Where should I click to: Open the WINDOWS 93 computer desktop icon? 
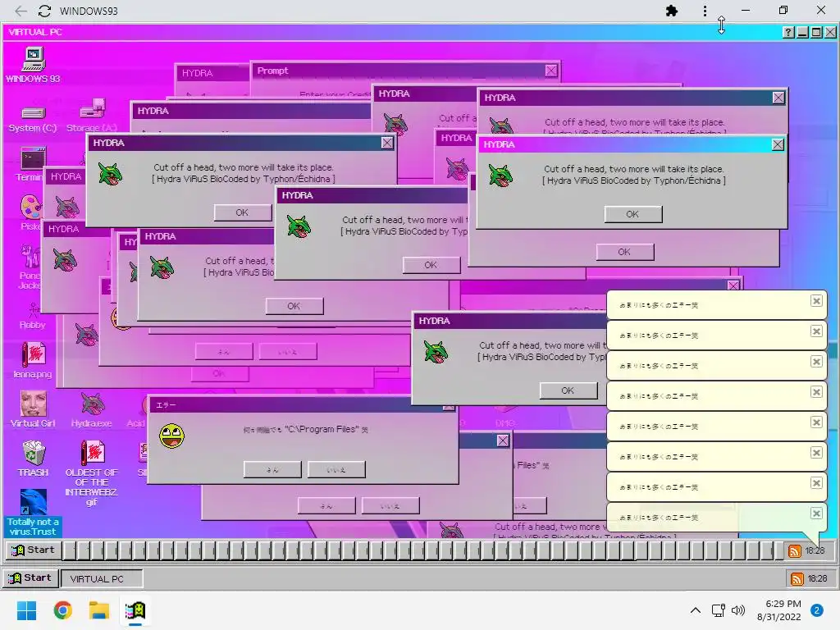click(x=33, y=65)
